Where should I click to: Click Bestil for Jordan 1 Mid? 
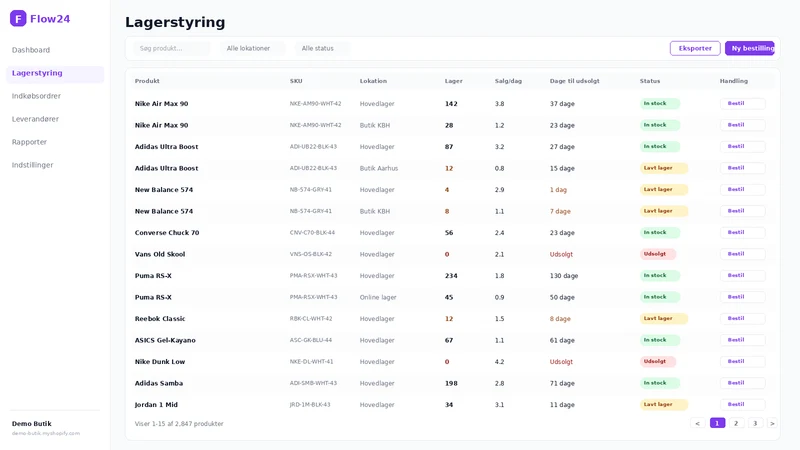(742, 404)
